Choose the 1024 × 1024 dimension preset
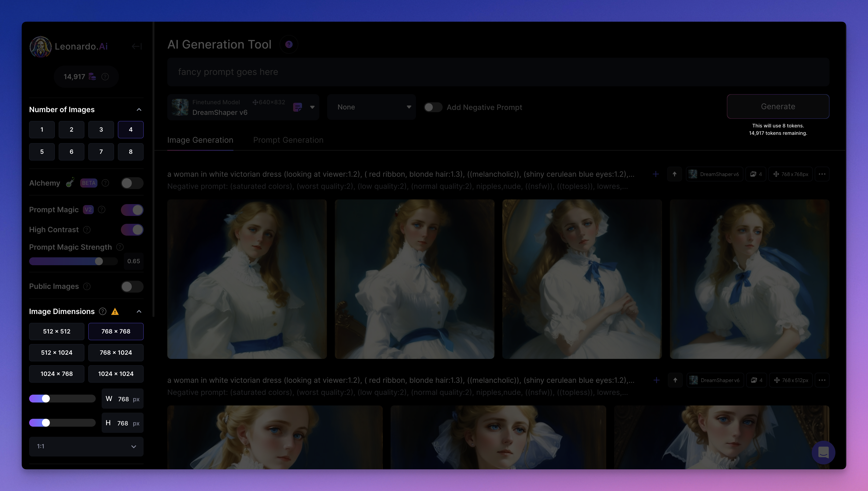The height and width of the screenshot is (491, 868). click(x=116, y=374)
